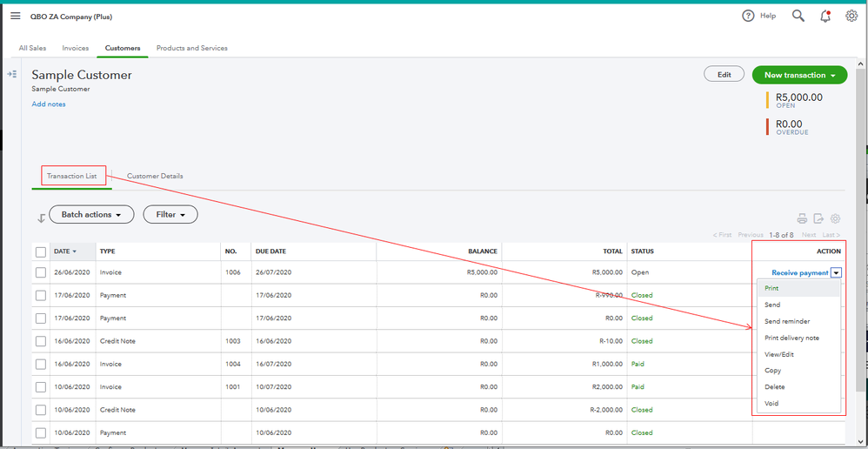Check the Credit Note 1003 row checkbox

point(41,342)
